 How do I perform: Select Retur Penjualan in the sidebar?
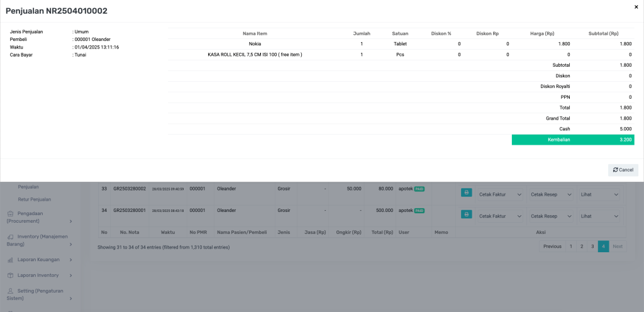pyautogui.click(x=35, y=199)
